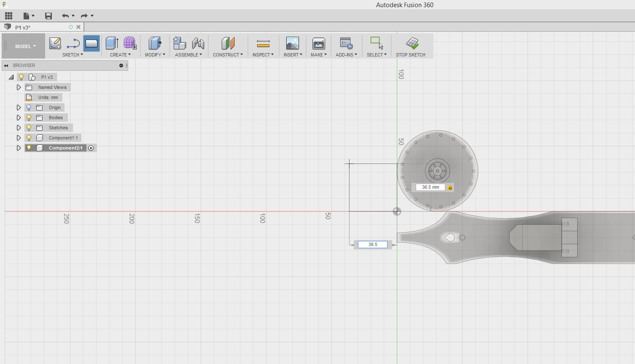Screen dimensions: 635x364
Task: Open the INSPECT menu
Action: [x=263, y=55]
